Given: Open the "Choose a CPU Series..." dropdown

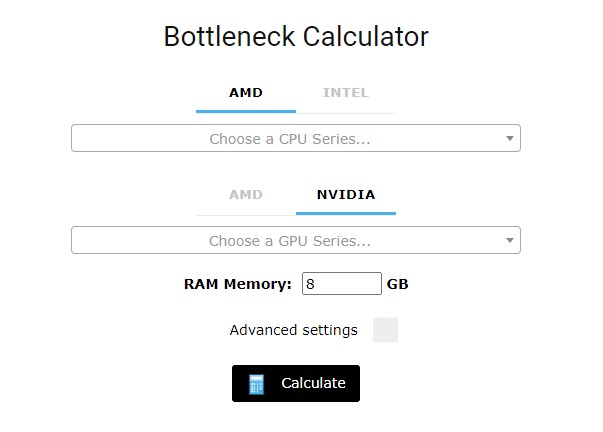Looking at the screenshot, I should (290, 139).
